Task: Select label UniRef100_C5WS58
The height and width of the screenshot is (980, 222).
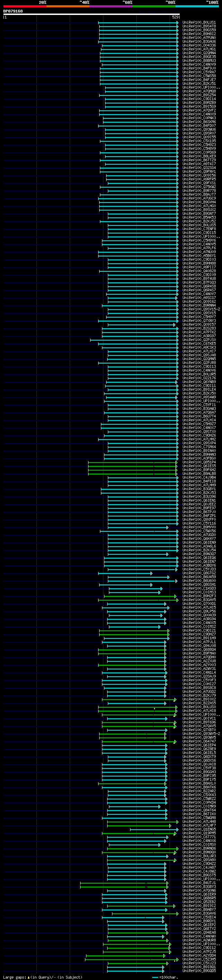Action: pos(199,76)
